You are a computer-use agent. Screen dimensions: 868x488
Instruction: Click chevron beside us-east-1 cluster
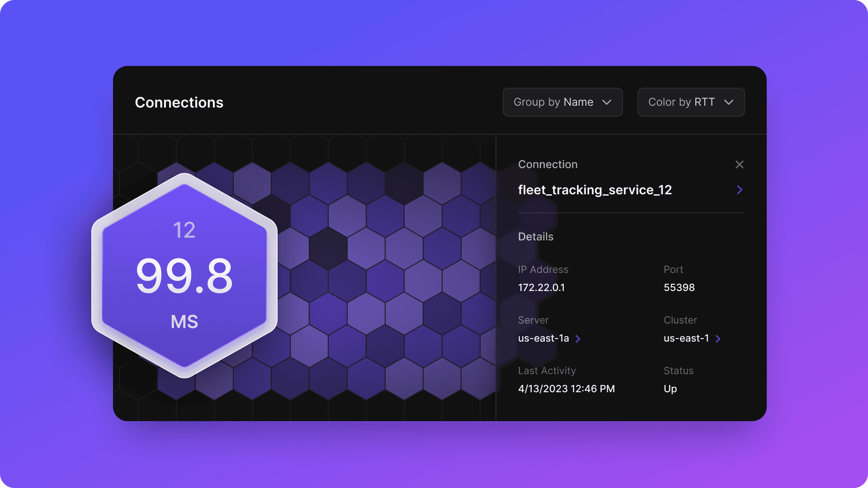click(x=718, y=339)
